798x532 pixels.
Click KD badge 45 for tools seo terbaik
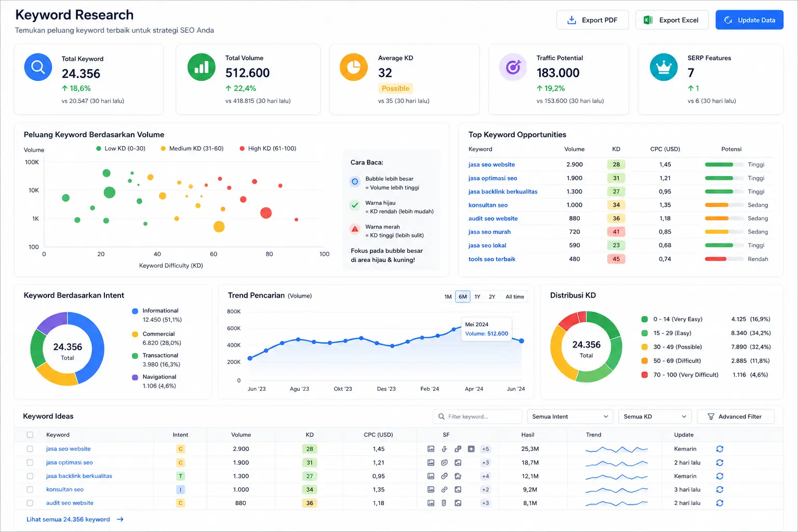tap(616, 259)
